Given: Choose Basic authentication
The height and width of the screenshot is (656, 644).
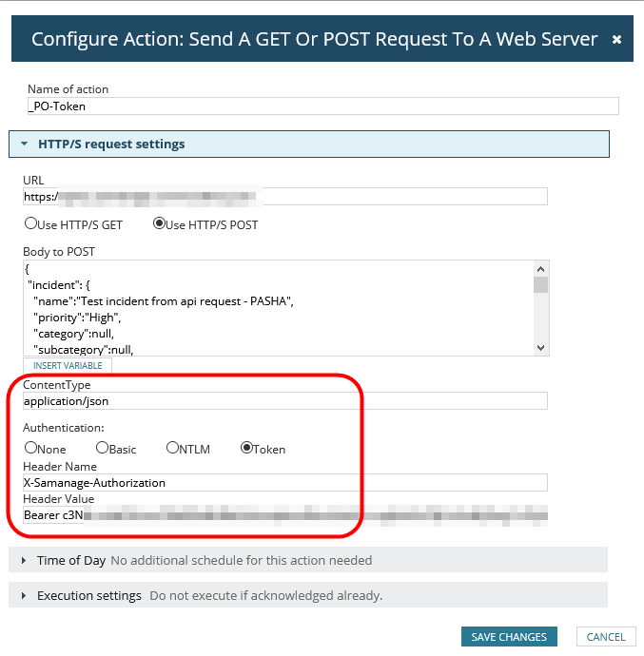Looking at the screenshot, I should coord(103,448).
